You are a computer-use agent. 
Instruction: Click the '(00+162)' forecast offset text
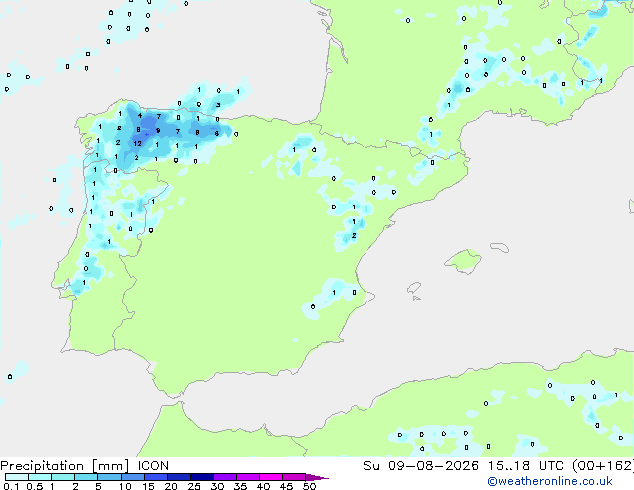[x=603, y=466]
